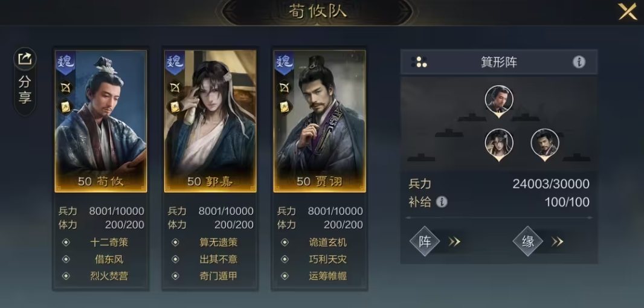Open the 箕形阵 formation header bar
644x308 pixels.
pyautogui.click(x=498, y=62)
